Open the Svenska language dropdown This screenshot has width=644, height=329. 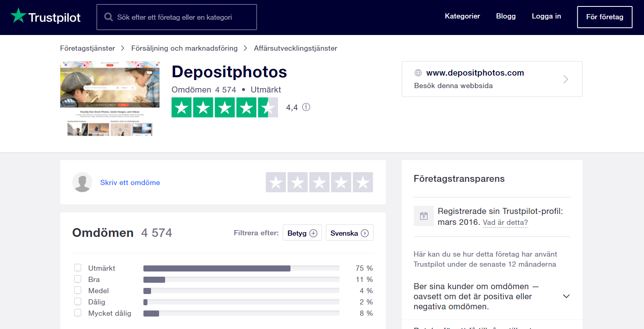click(350, 232)
